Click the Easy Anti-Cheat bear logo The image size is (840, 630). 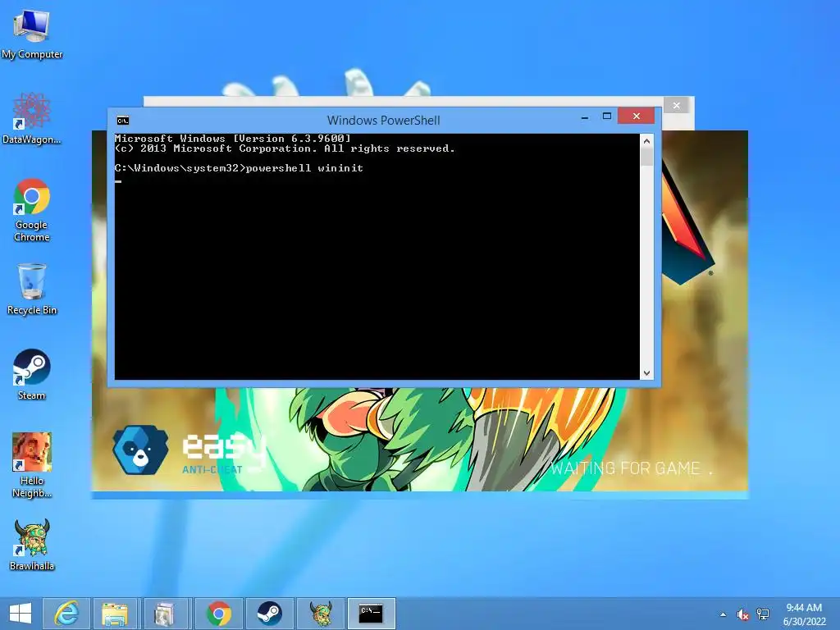point(140,450)
